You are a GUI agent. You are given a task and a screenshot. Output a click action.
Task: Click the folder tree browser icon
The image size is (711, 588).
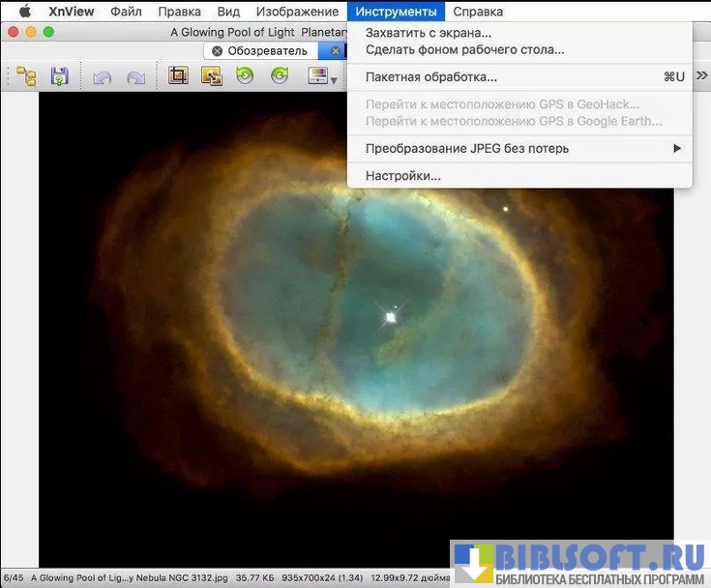point(25,76)
